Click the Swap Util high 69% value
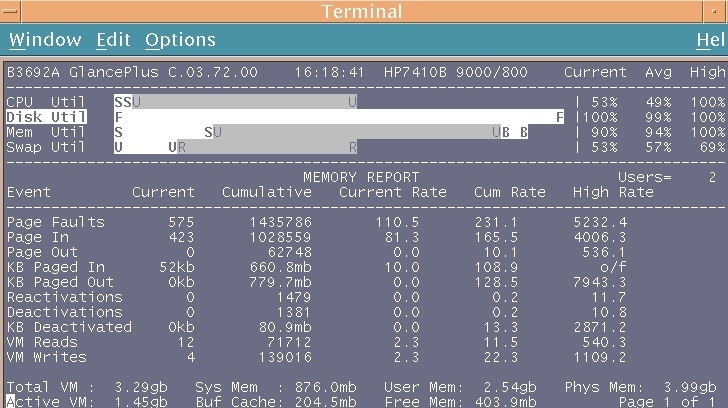728x408 pixels. (x=712, y=147)
